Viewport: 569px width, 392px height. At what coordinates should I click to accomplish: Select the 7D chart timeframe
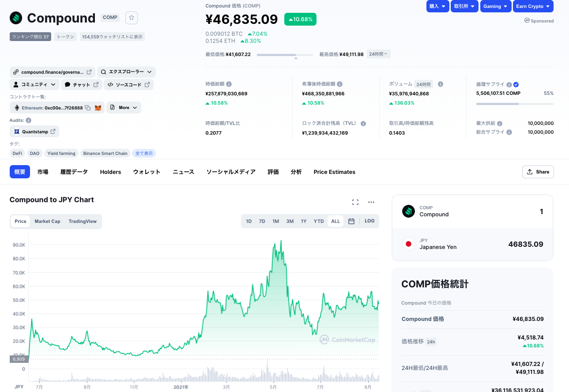[262, 221]
